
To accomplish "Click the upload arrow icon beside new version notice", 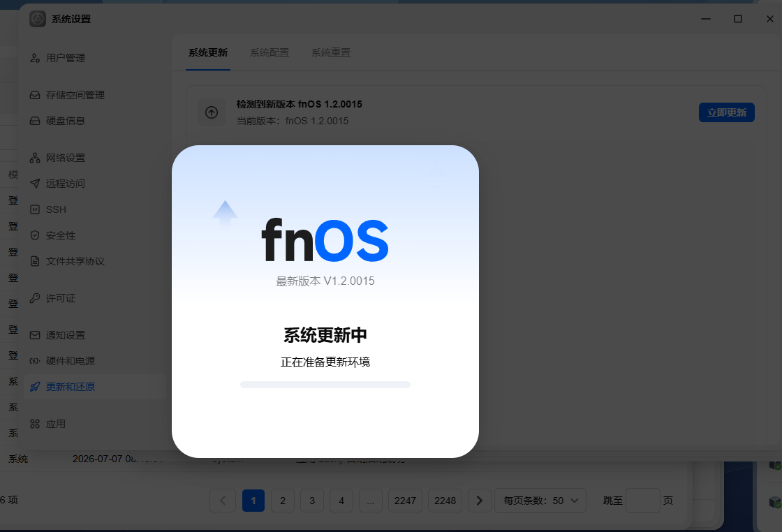I will (x=212, y=112).
